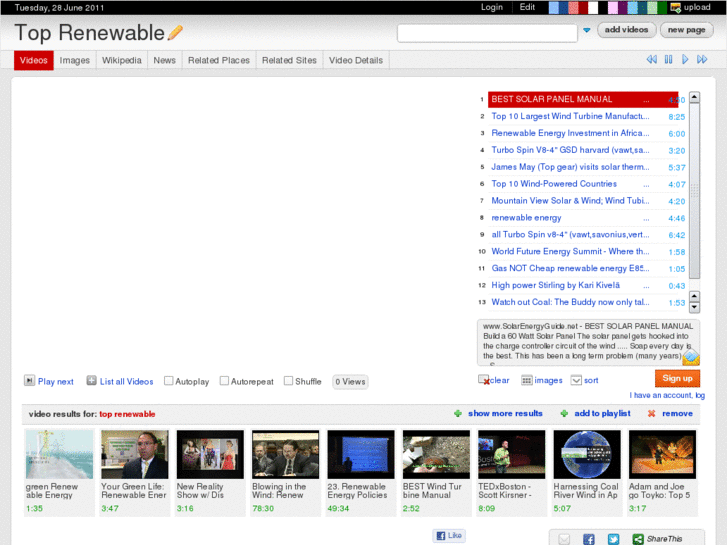Share via the Twitter icon
Screen dimensions: 727x545
(x=613, y=539)
